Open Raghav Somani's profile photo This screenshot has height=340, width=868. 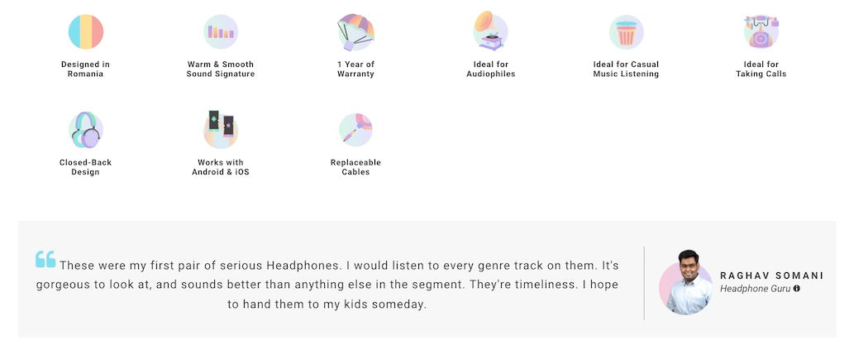pos(686,282)
